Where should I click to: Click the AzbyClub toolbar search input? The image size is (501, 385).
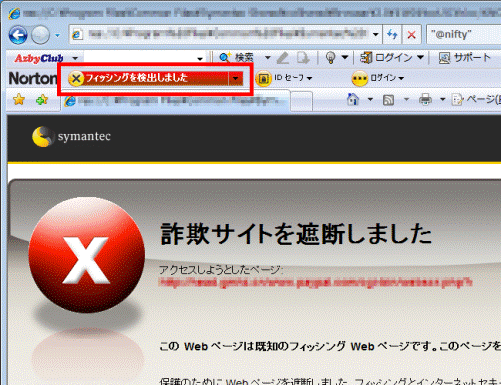[x=140, y=58]
